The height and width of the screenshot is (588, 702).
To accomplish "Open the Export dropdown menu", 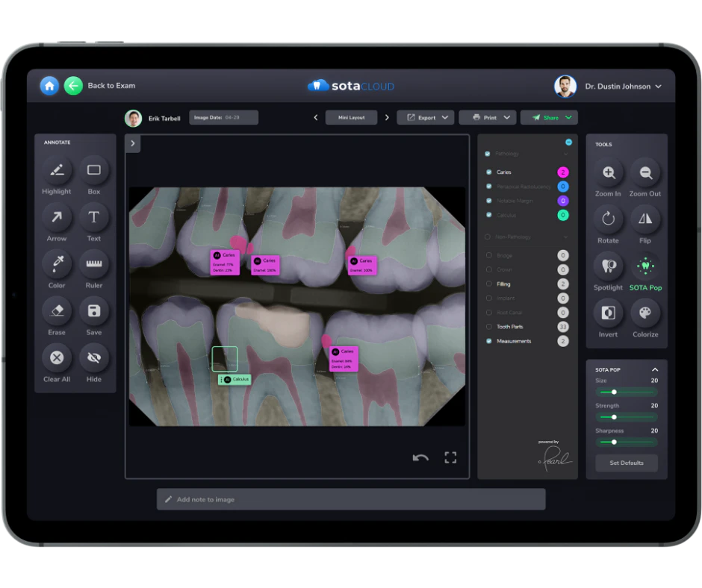I will coord(425,117).
